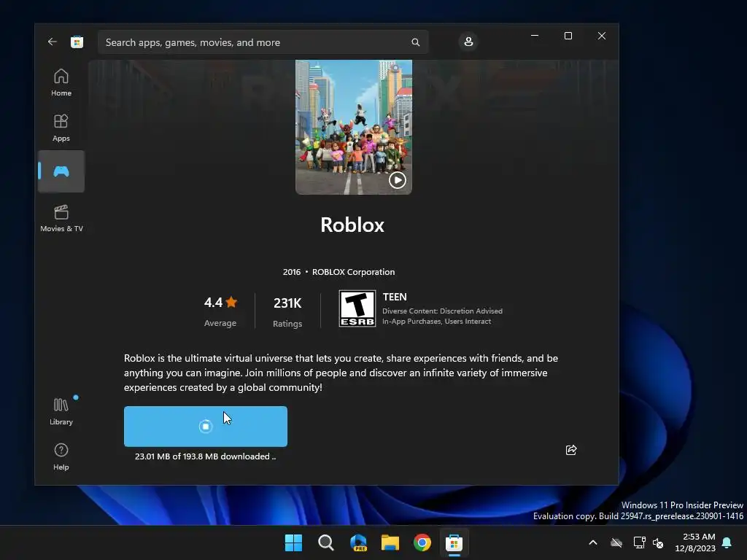
Task: Open Library in the sidebar
Action: [61, 411]
